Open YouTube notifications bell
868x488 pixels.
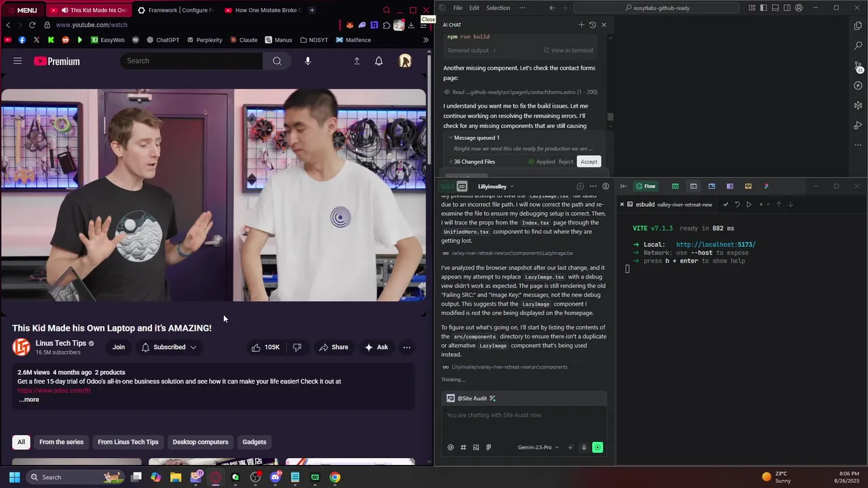click(379, 61)
